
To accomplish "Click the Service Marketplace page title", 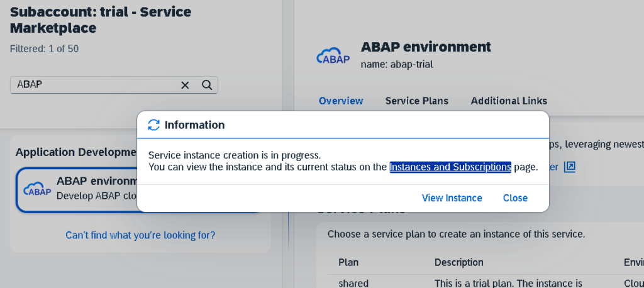I will [101, 19].
